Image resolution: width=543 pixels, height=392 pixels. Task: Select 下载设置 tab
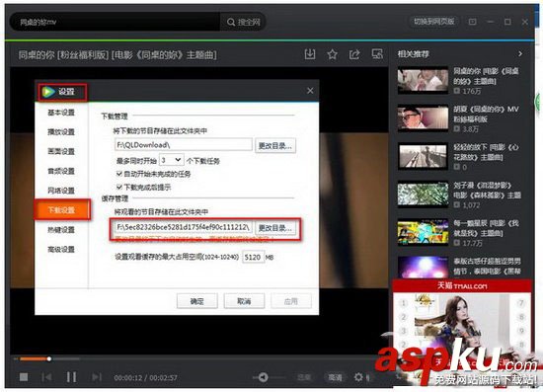[x=62, y=210]
